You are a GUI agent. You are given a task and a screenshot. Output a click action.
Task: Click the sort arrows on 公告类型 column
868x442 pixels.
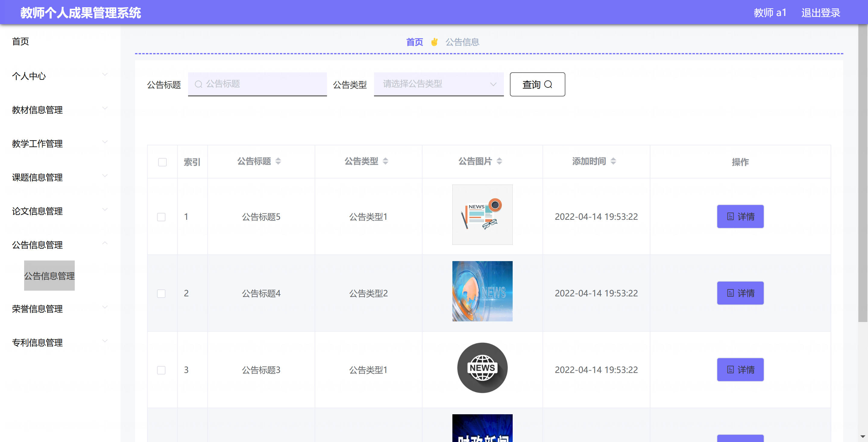385,161
